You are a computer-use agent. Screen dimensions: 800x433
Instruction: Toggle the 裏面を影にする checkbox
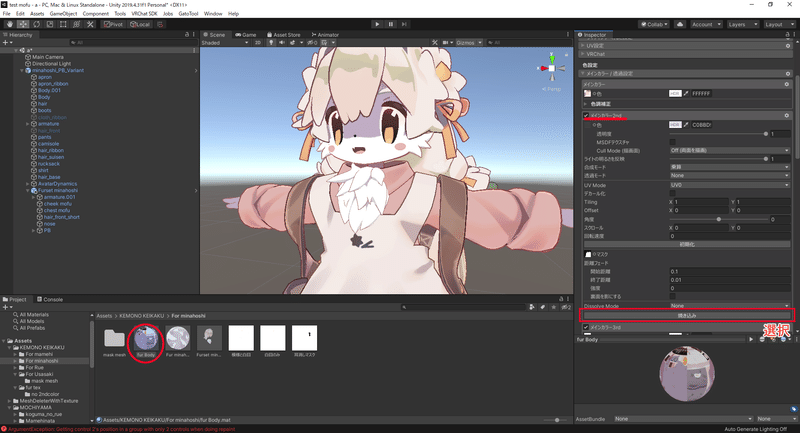click(672, 296)
